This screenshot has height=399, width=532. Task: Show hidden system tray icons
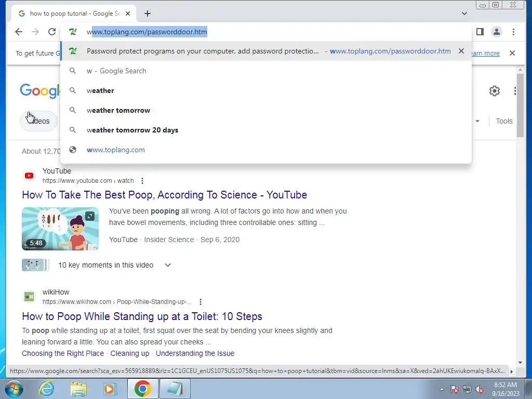(x=442, y=389)
